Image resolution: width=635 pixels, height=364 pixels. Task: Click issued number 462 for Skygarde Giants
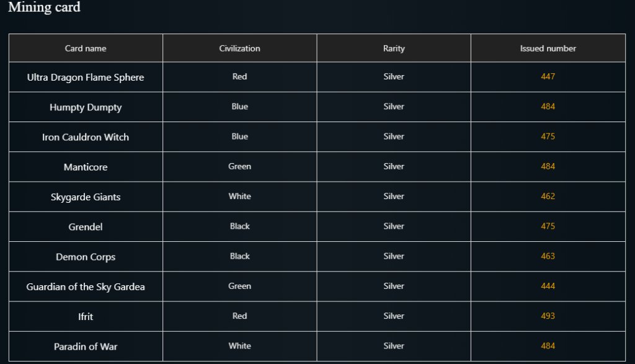pos(548,197)
